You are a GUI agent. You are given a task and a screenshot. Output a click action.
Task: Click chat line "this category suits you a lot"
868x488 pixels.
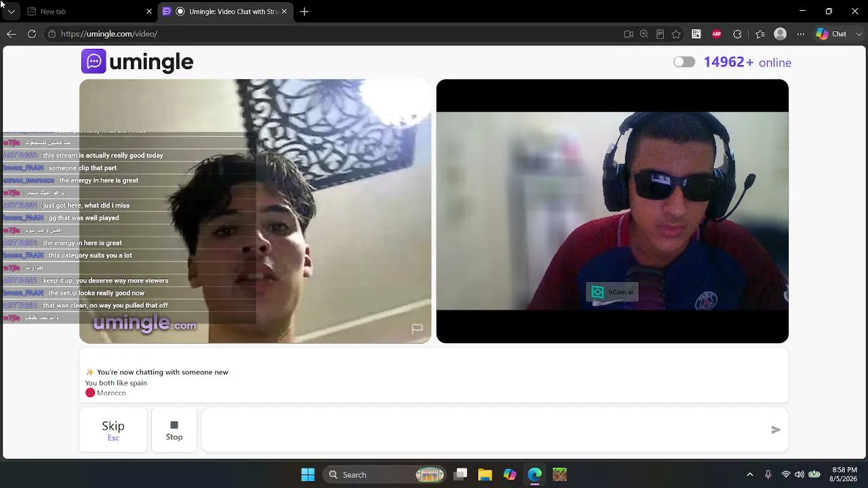(x=90, y=256)
